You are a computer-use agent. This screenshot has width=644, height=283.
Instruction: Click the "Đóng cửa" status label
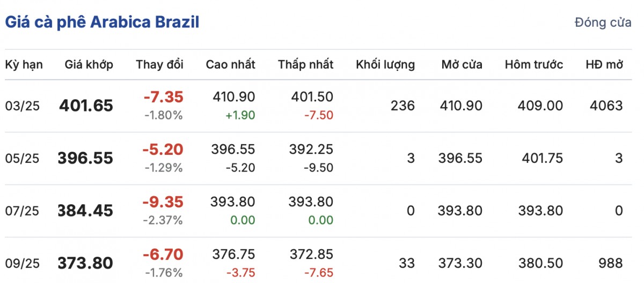(x=603, y=23)
